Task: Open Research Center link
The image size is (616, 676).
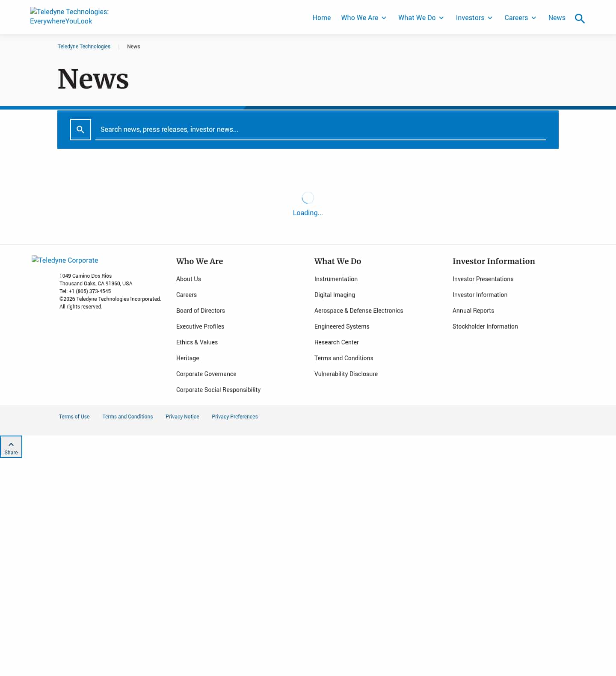Action: 337,342
